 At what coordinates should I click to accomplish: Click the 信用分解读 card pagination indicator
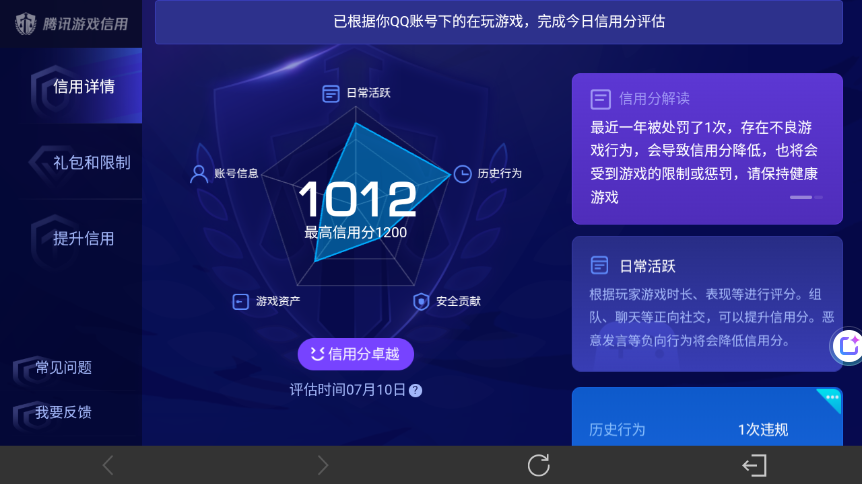pyautogui.click(x=806, y=197)
